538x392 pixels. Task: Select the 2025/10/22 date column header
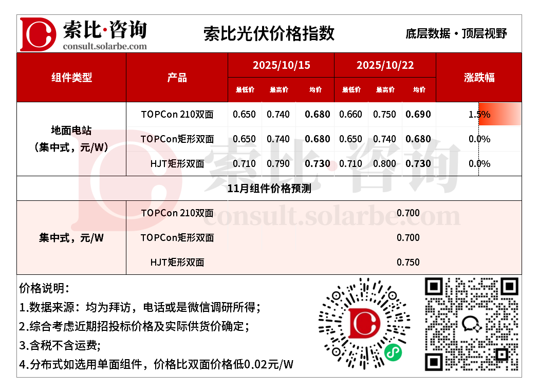(x=385, y=65)
